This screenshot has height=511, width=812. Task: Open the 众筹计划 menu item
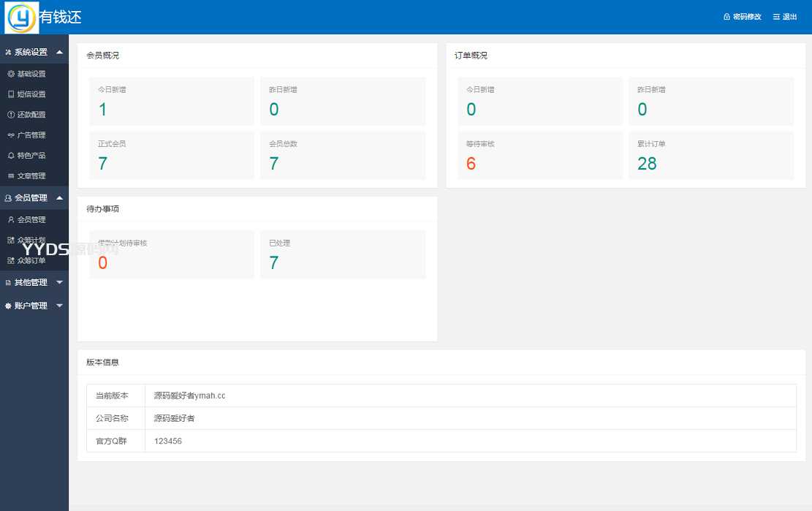(31, 241)
